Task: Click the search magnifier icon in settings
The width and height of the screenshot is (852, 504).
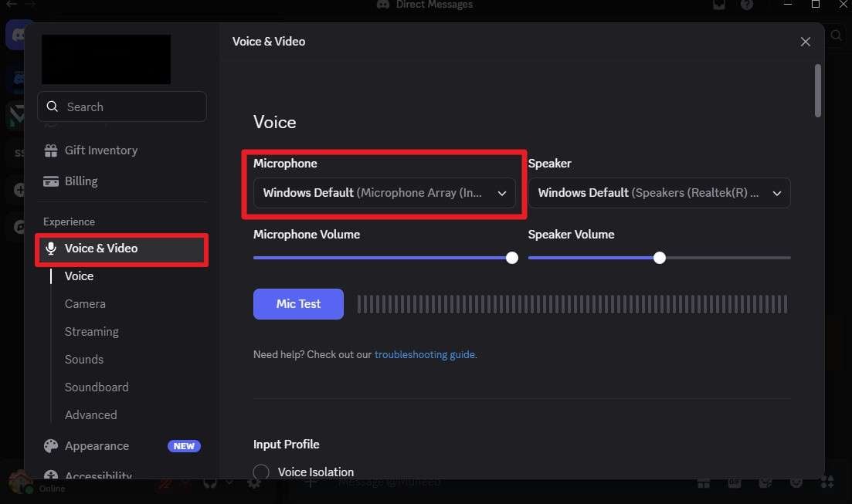Action: click(53, 107)
